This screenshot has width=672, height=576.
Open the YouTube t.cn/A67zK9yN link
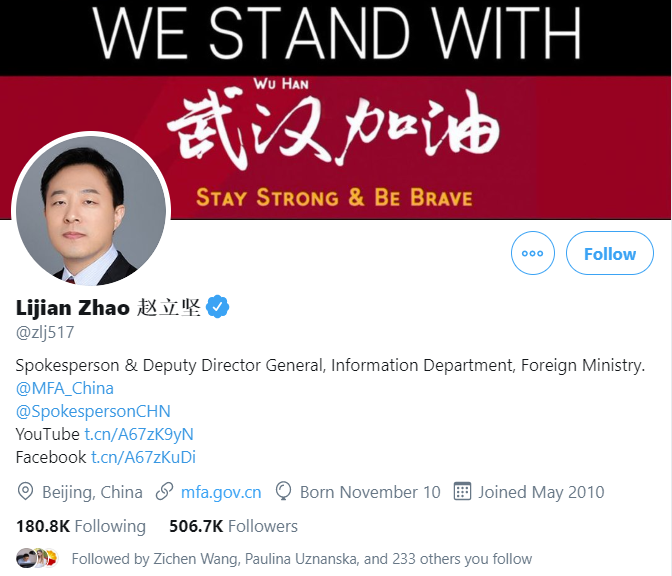coord(139,434)
